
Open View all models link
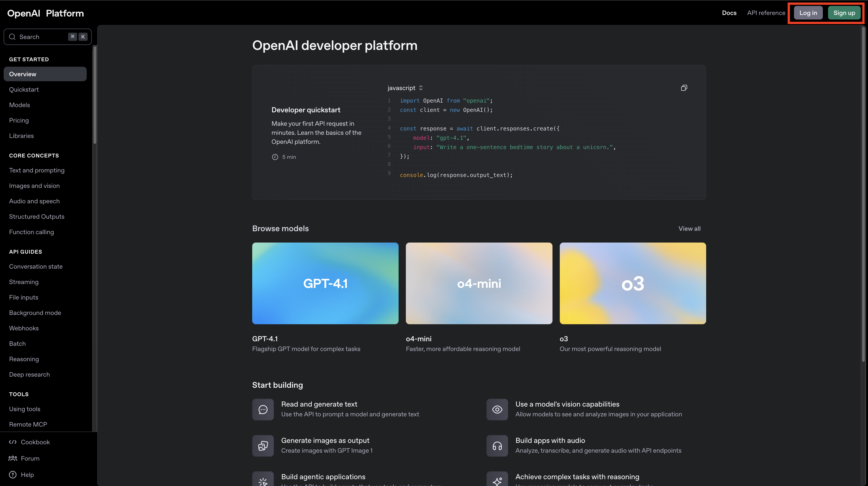coord(689,228)
